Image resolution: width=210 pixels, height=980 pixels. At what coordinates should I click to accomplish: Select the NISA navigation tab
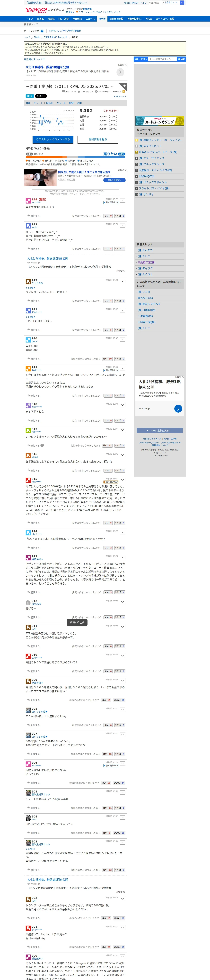coord(149,19)
